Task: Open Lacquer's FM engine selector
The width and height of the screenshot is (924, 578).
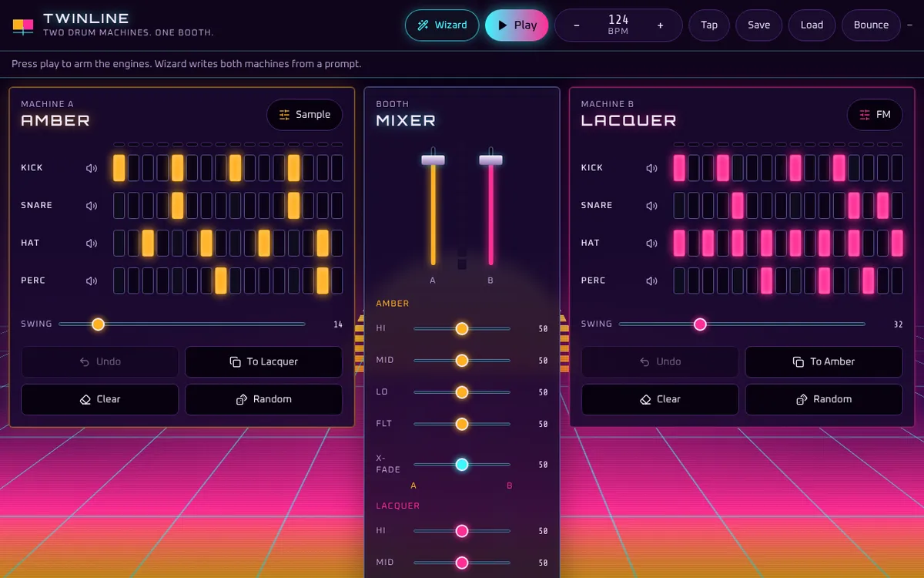Action: pyautogui.click(x=875, y=115)
